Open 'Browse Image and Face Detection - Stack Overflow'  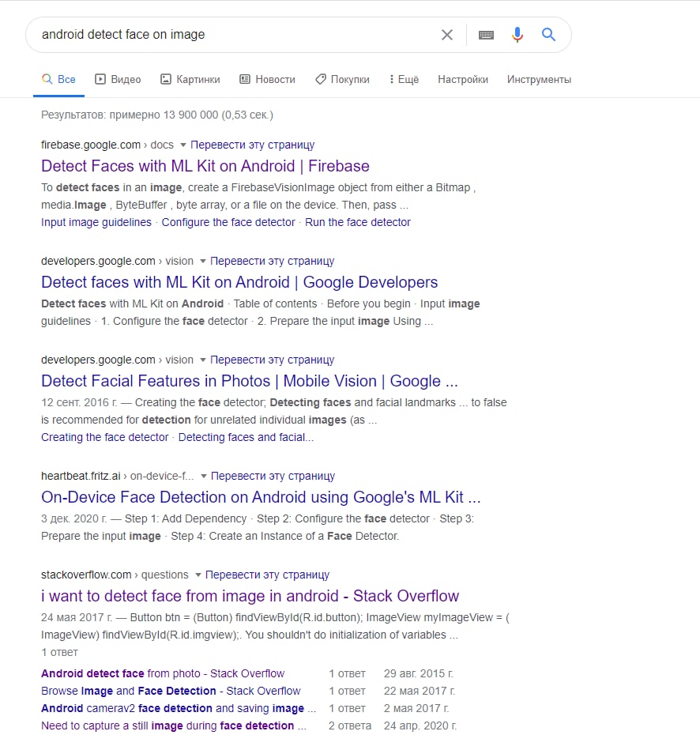171,691
